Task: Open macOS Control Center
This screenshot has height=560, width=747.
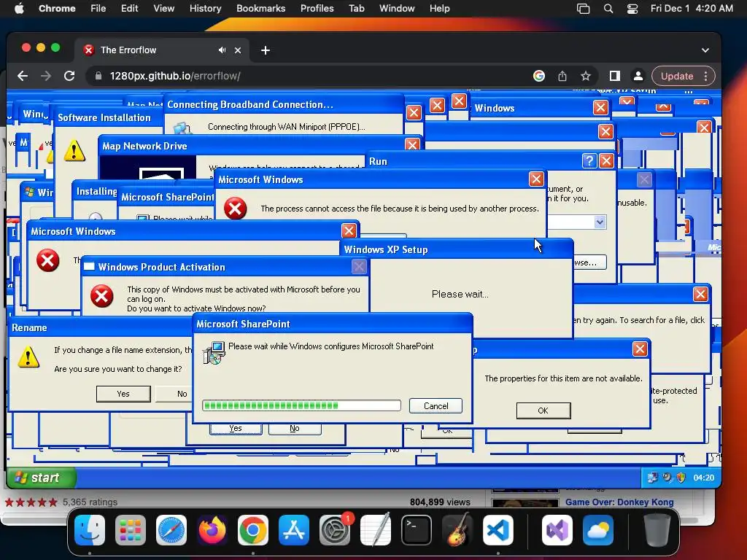Action: pyautogui.click(x=632, y=9)
